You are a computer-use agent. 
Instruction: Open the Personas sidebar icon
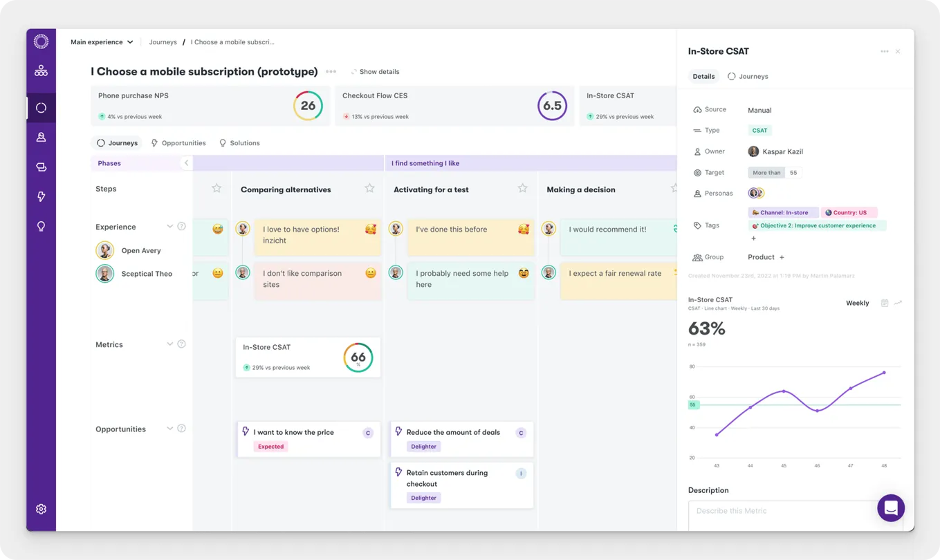coord(41,137)
